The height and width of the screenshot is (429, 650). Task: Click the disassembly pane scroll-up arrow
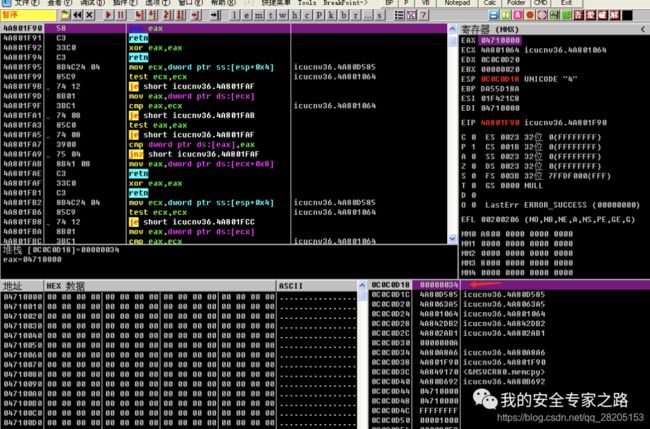[x=452, y=29]
